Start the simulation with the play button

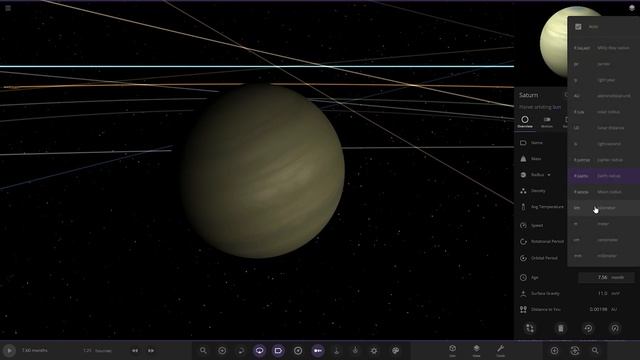point(9,351)
